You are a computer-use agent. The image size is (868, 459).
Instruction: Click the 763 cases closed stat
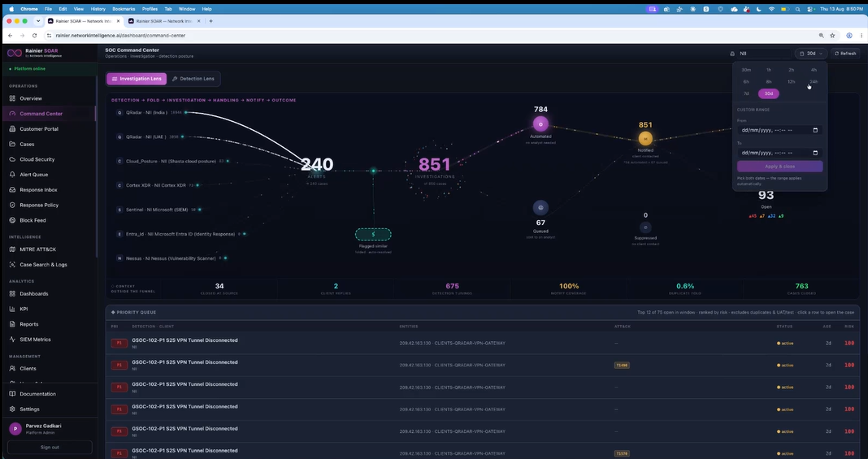point(801,288)
